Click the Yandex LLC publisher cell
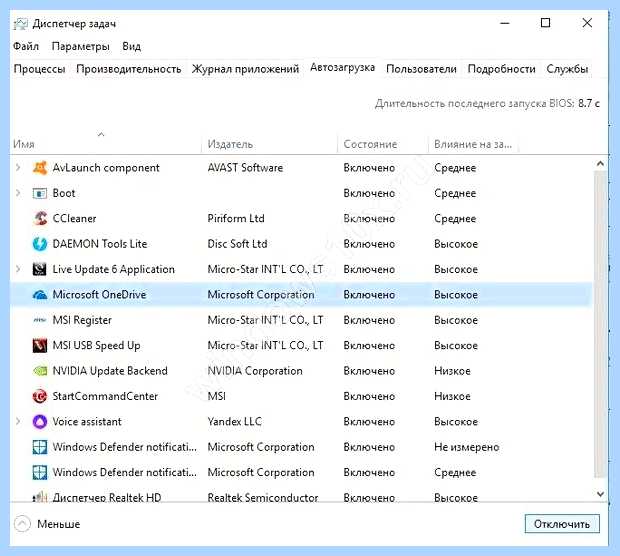 [234, 422]
